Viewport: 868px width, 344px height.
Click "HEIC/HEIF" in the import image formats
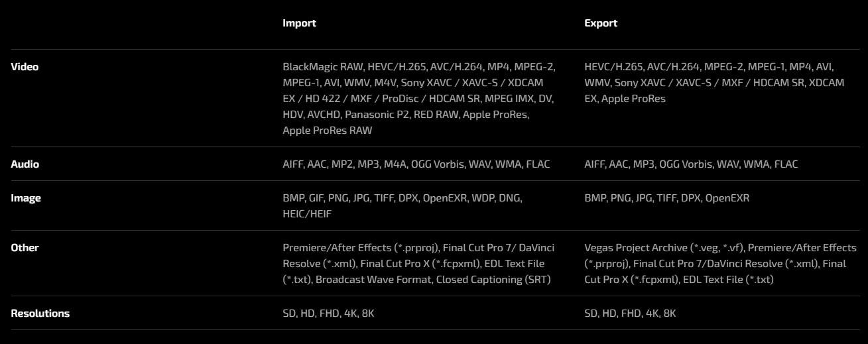(307, 213)
